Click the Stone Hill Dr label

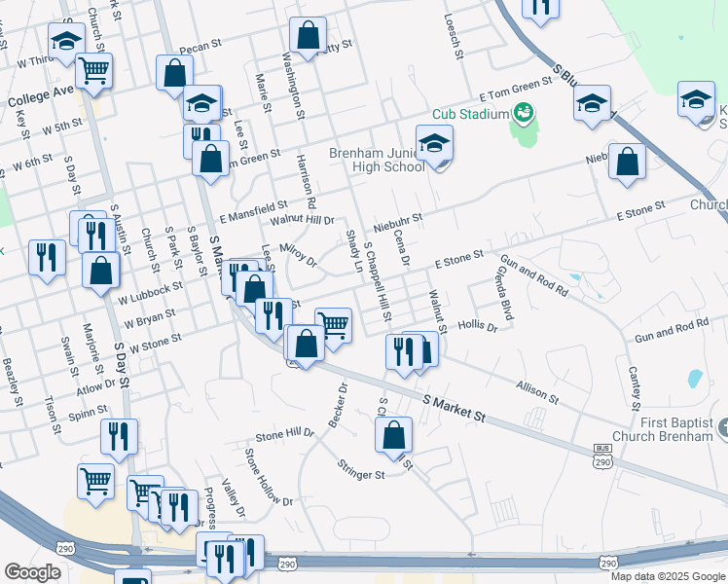click(x=284, y=434)
